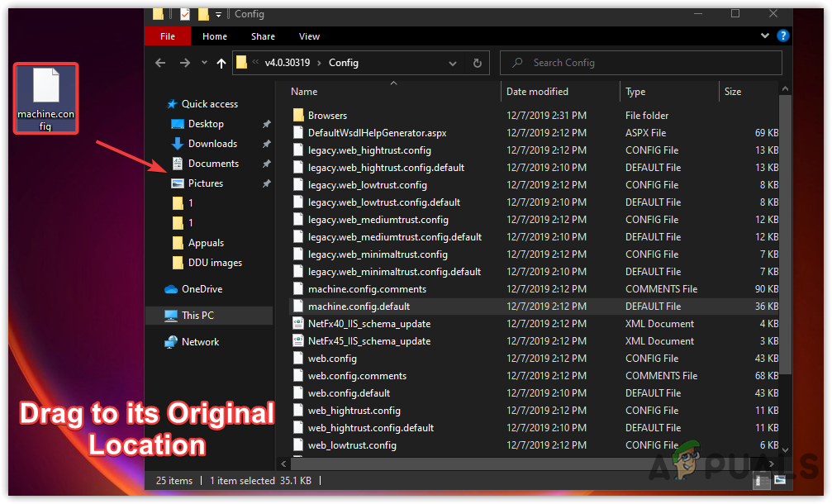This screenshot has height=504, width=832.
Task: Switch to the View ribbon tab
Action: [309, 36]
